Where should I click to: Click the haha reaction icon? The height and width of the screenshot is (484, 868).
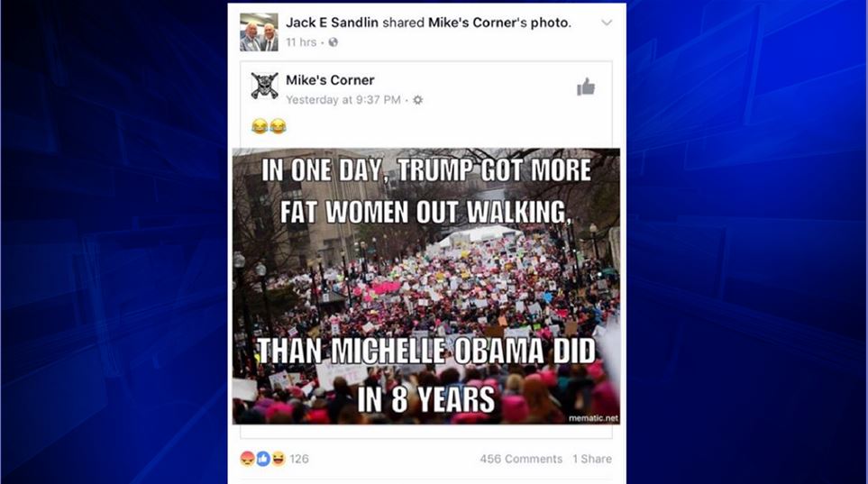[x=278, y=459]
